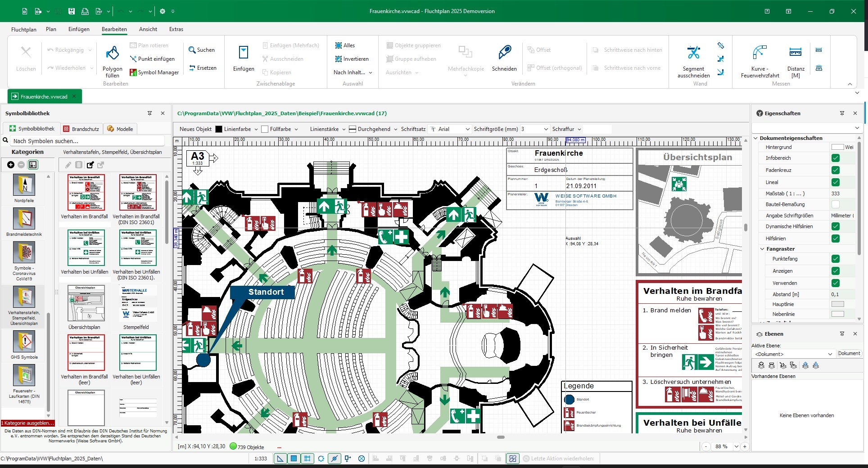Switch to the Einfügen ribbon tab

tap(79, 29)
